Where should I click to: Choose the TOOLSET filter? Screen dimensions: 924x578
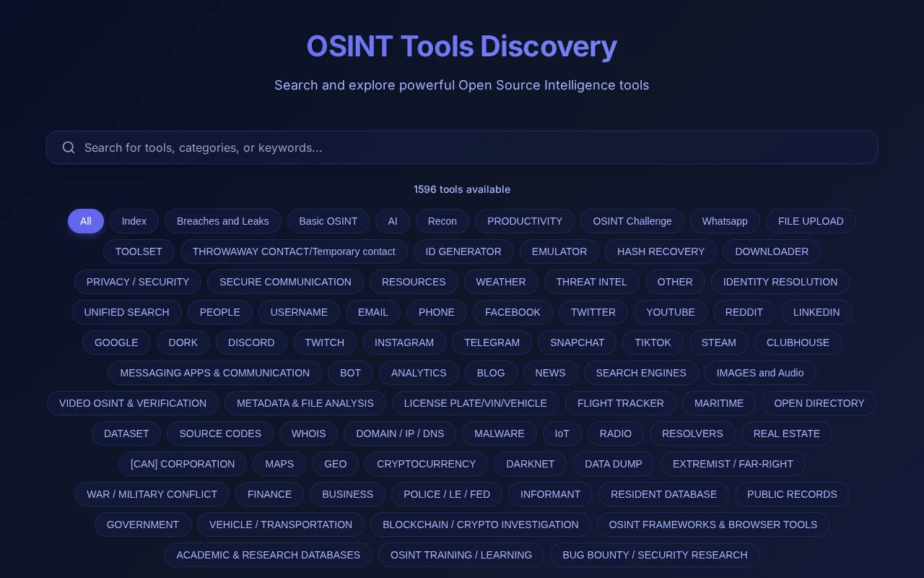point(139,251)
